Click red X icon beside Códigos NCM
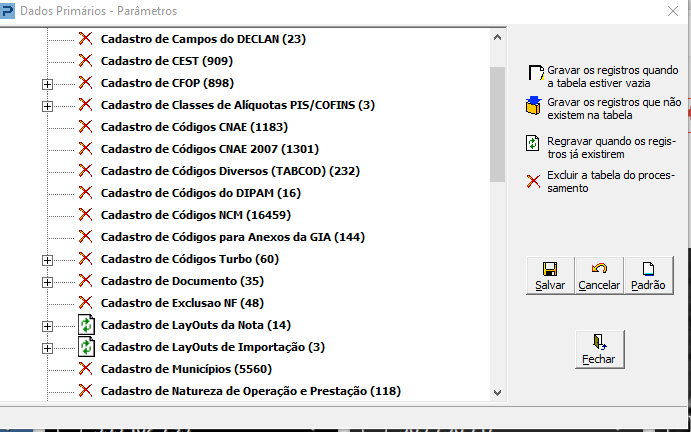 [85, 215]
